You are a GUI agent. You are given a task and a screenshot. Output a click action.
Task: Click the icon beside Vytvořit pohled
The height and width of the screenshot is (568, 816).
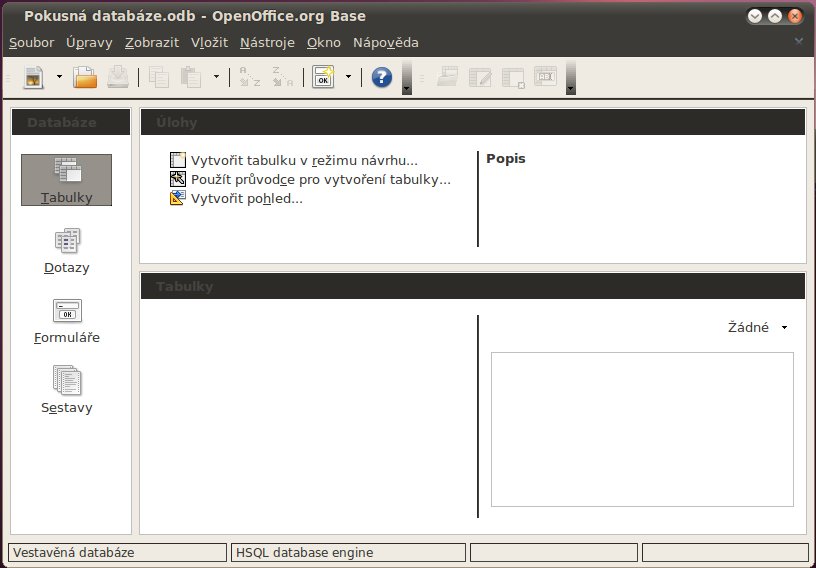pos(178,198)
